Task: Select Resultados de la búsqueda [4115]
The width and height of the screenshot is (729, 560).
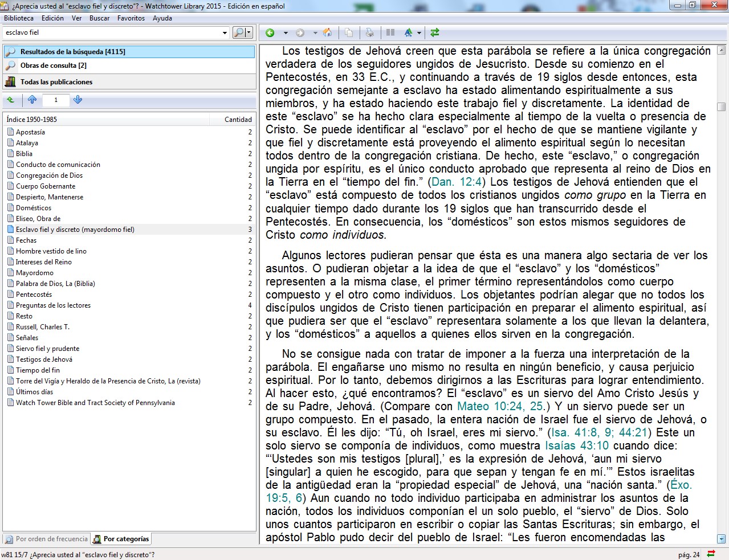Action: pos(129,52)
